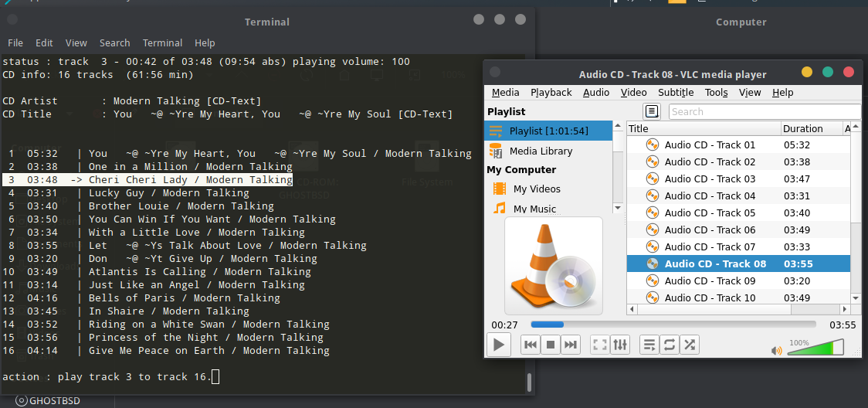Viewport: 868px width, 408px height.
Task: Click the VLC playlist Search field
Action: coord(765,111)
